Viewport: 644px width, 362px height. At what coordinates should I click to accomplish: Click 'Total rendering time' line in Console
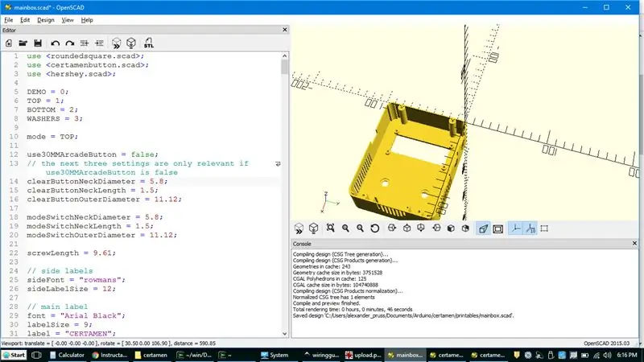pyautogui.click(x=353, y=310)
